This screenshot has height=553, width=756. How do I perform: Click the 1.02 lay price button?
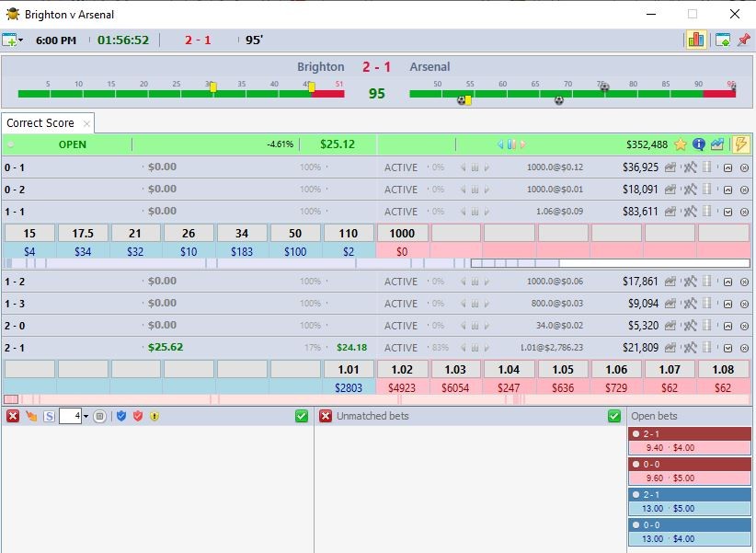(x=402, y=370)
